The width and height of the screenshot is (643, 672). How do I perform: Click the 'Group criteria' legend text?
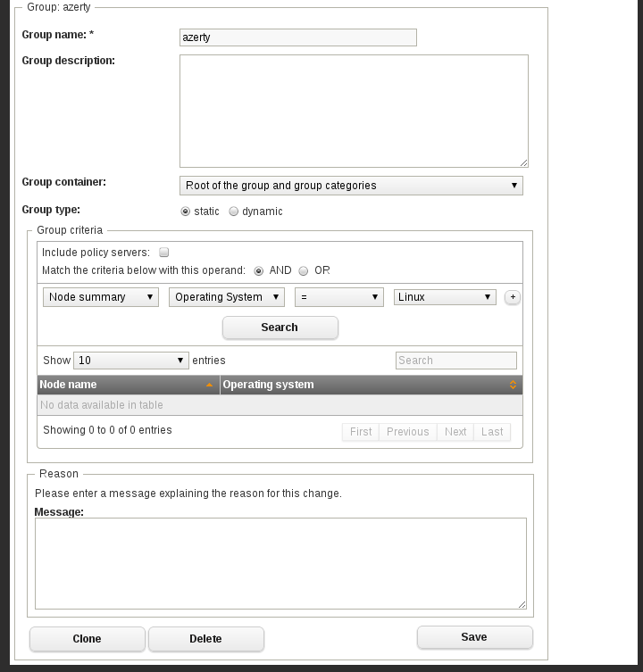point(70,230)
